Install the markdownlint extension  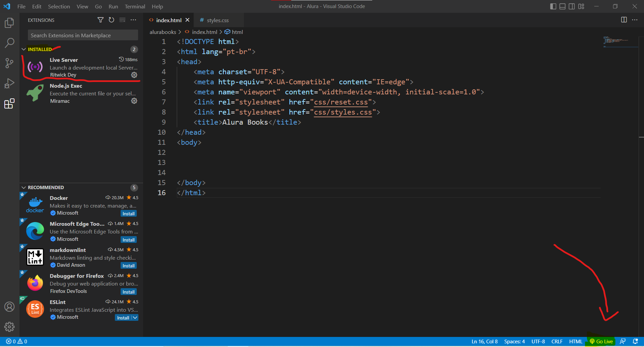(128, 266)
